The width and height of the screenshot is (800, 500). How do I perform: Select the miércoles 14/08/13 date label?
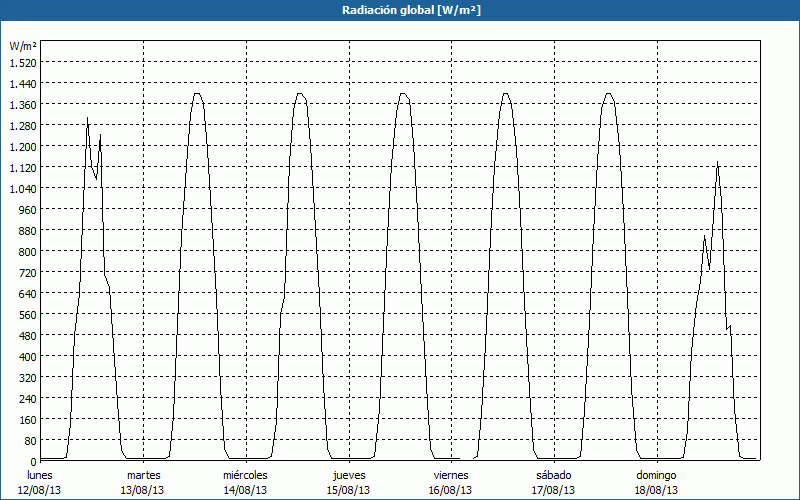tap(246, 482)
